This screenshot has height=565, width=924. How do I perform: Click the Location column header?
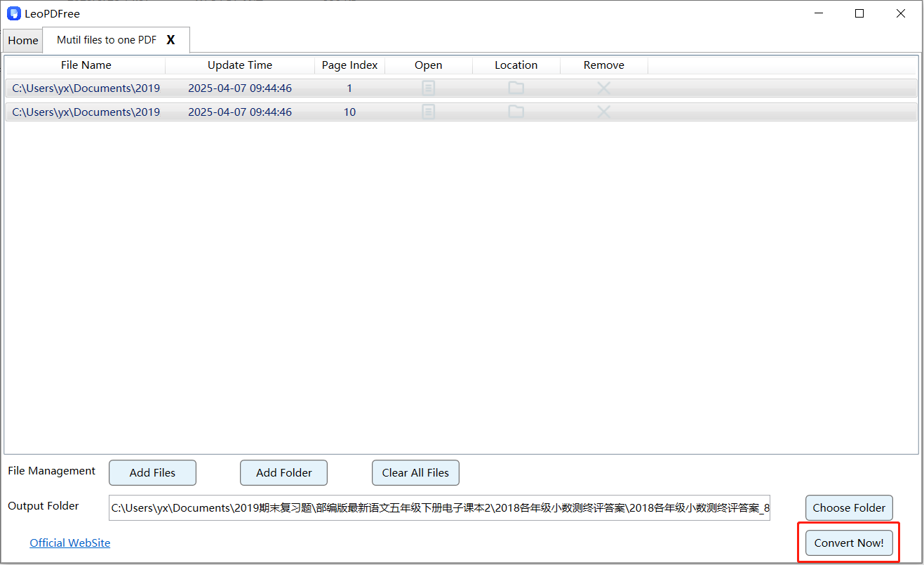tap(516, 65)
